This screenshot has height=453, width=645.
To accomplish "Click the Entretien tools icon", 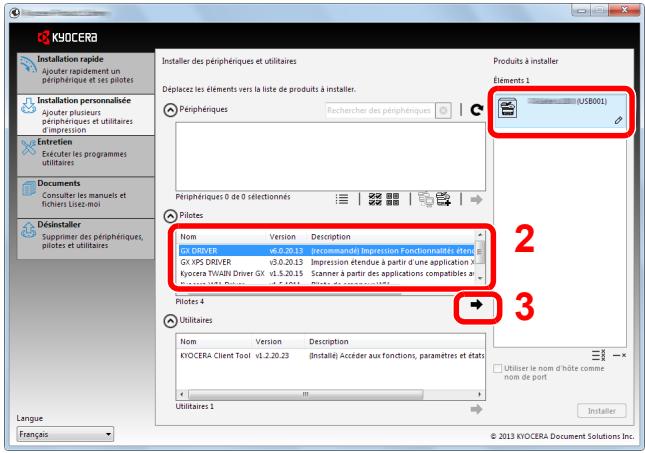I will tap(28, 147).
